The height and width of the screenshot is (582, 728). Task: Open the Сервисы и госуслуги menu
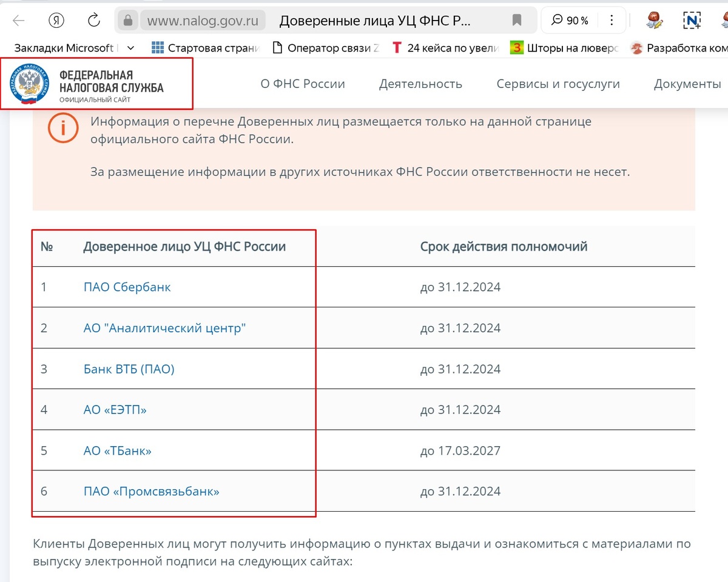pos(558,84)
